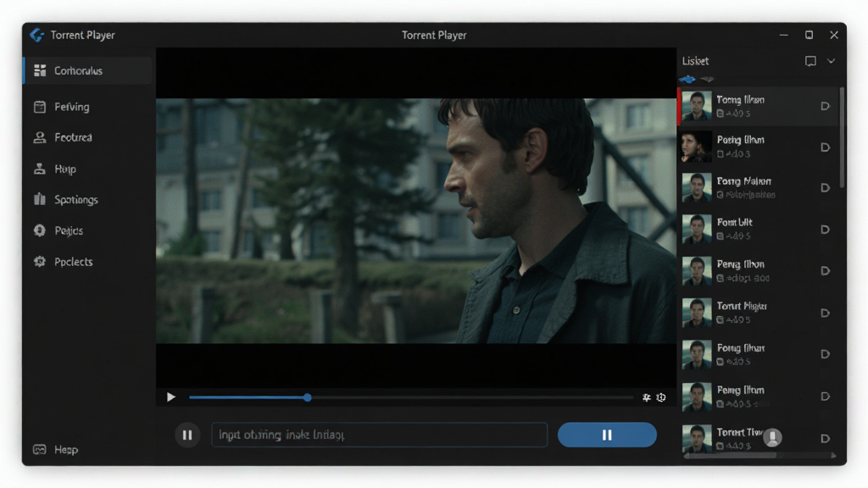Viewport: 868px width, 488px height.
Task: Click play icon on the "Fomg Malom" row
Action: click(x=825, y=188)
